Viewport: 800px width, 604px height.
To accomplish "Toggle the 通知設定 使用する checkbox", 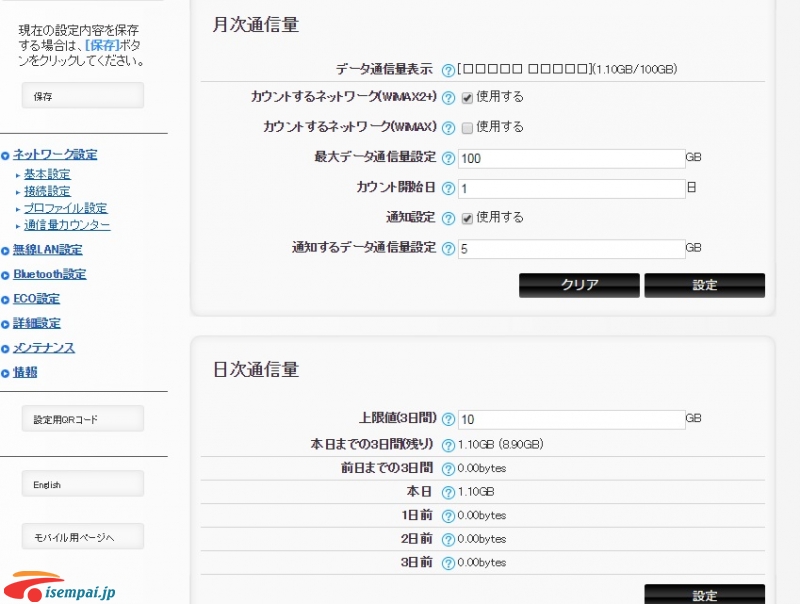I will pos(467,219).
